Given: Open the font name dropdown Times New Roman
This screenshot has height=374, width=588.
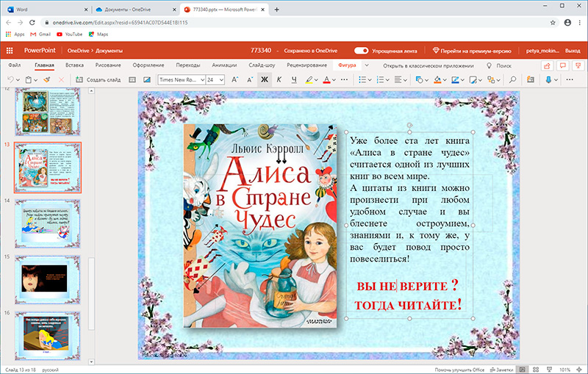Looking at the screenshot, I should 181,79.
